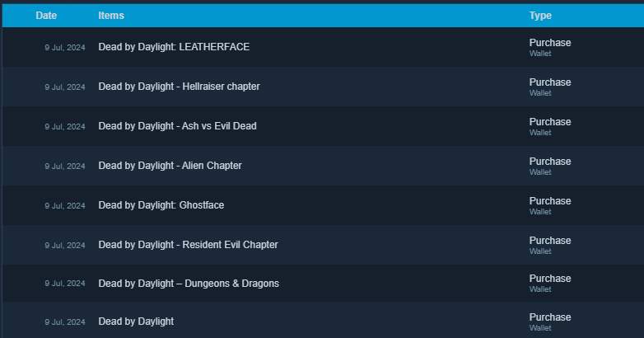Click the date on the LEATHERFACE row
The image size is (644, 338).
coord(65,48)
